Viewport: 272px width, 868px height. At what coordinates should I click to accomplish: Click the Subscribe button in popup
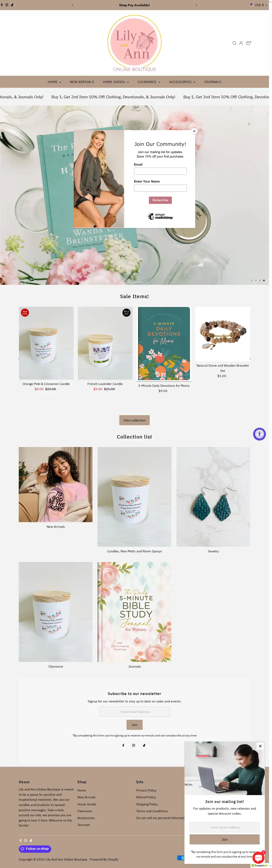[x=160, y=200]
